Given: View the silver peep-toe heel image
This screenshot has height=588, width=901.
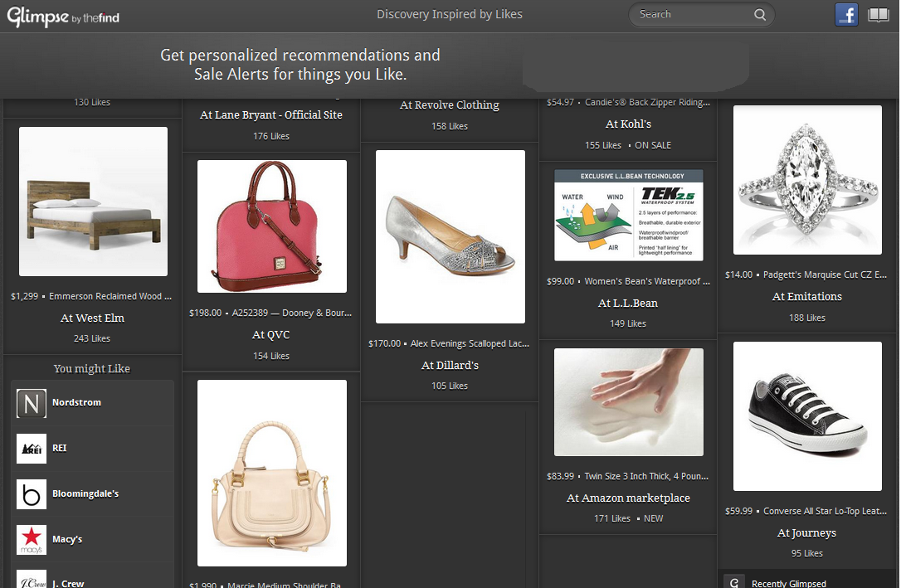Looking at the screenshot, I should pyautogui.click(x=450, y=236).
